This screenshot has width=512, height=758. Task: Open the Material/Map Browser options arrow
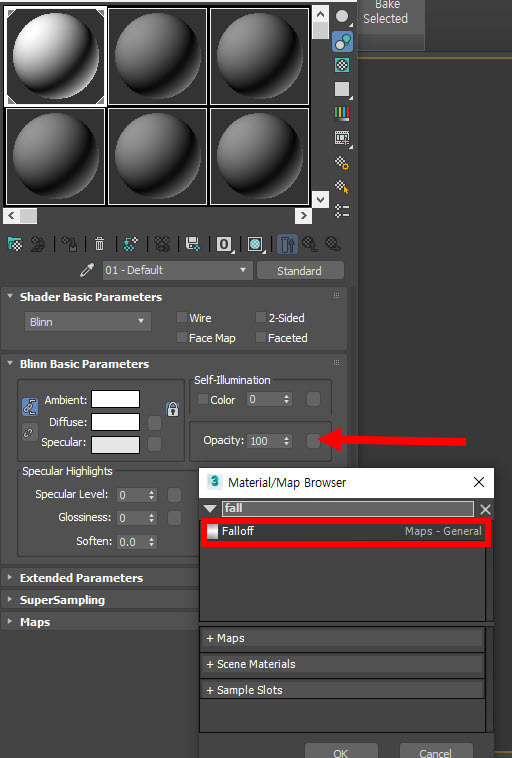(210, 509)
